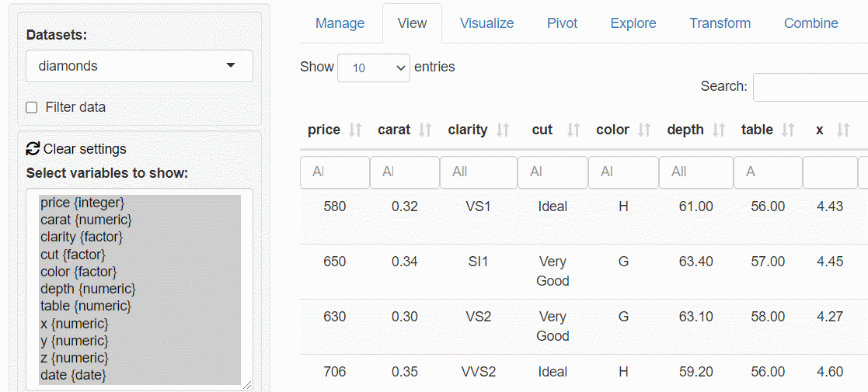Click the Clear settings link
The height and width of the screenshot is (392, 868).
[84, 149]
